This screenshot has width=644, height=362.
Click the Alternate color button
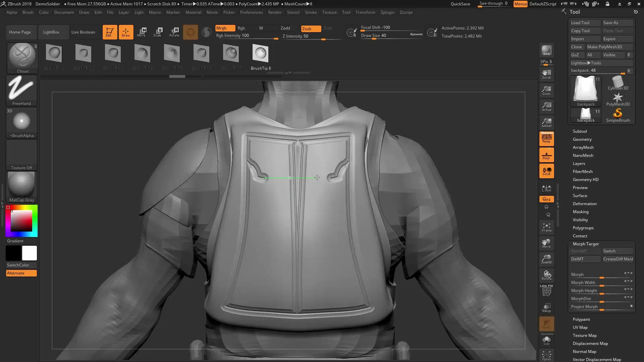click(21, 273)
